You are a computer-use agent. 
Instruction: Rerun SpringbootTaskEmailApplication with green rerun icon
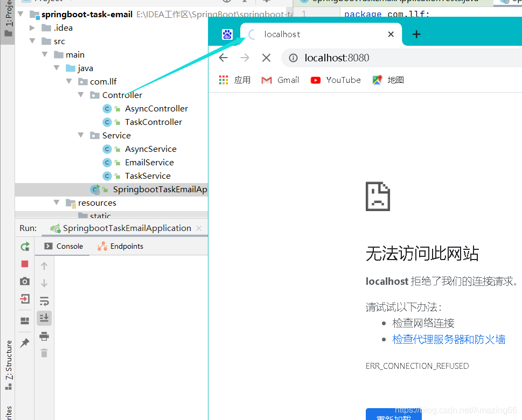coord(25,247)
